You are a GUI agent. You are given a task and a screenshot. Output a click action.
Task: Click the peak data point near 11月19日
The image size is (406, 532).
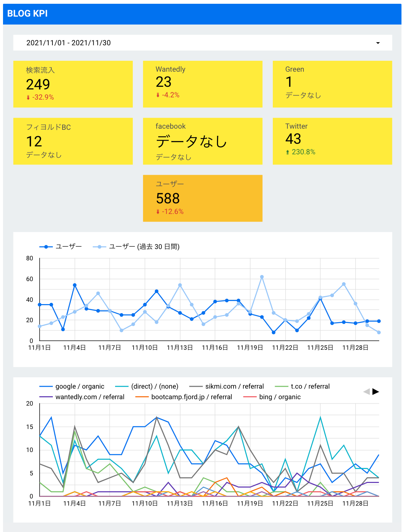click(262, 276)
